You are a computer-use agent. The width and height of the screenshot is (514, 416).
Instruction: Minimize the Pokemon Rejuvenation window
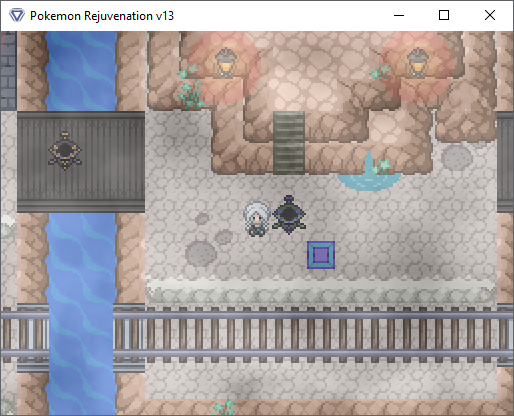point(399,15)
